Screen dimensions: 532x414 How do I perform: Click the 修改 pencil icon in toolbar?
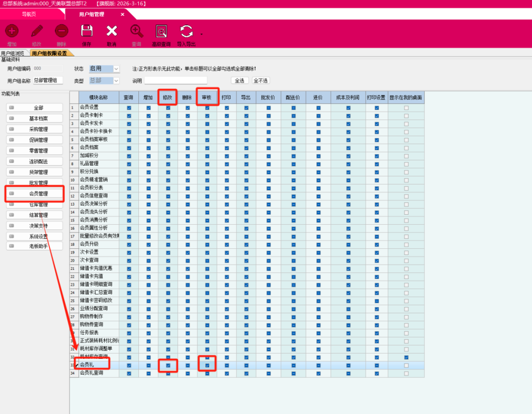point(37,32)
